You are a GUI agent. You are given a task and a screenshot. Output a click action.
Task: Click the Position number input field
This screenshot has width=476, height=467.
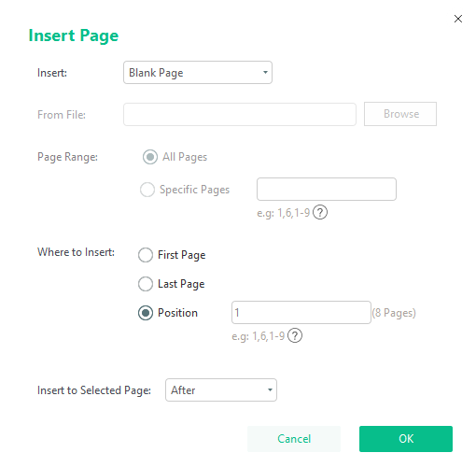[301, 313]
